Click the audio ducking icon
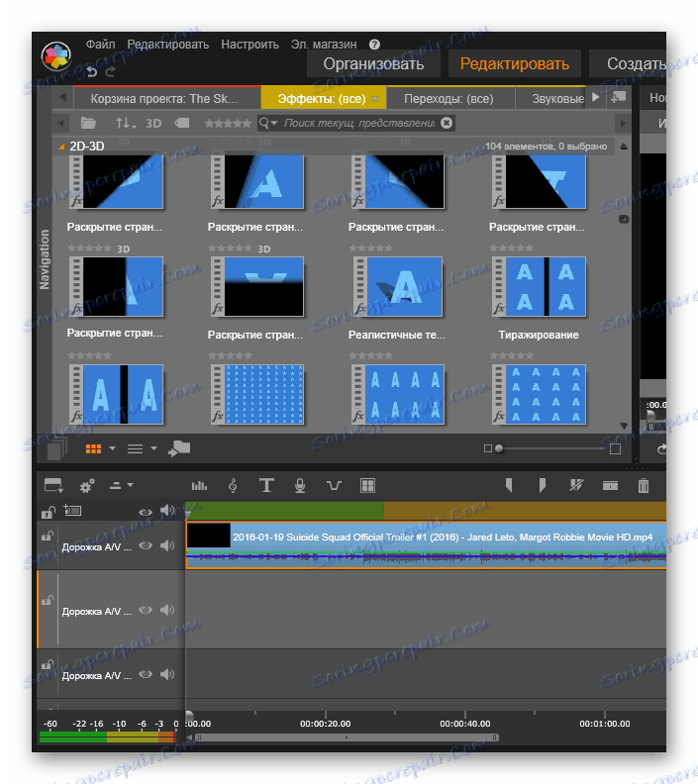Screen dimensions: 698x784 click(x=334, y=485)
